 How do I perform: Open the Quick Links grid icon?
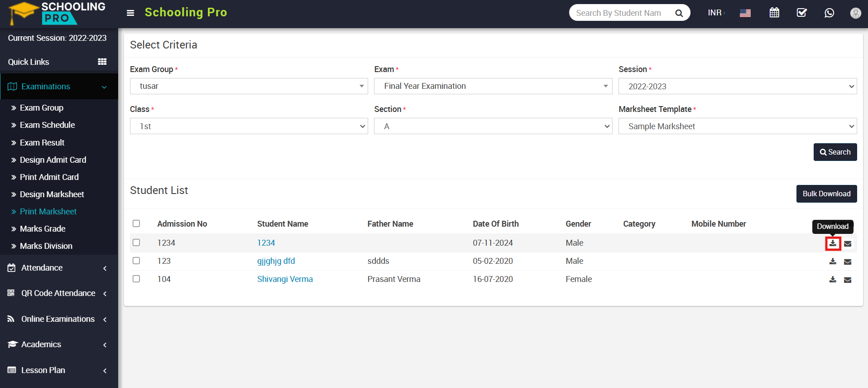[x=102, y=62]
